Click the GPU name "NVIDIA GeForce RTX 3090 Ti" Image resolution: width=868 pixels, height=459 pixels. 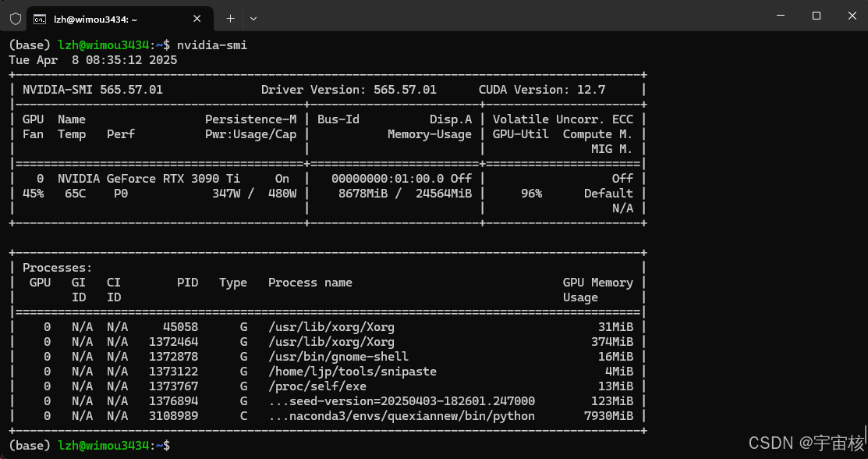[x=149, y=179]
